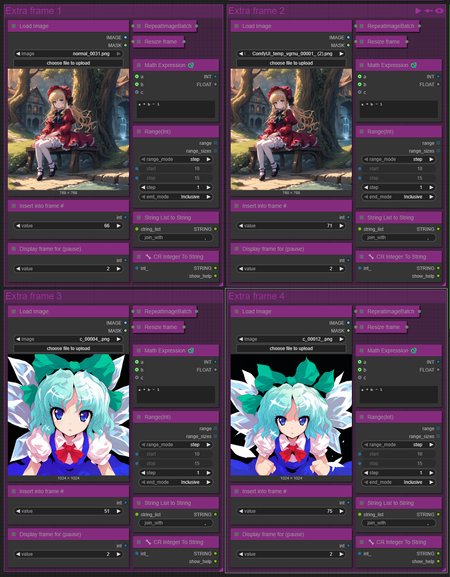450x577 pixels.
Task: Decrease Display frame for (pause) value in Extra frame 4
Action: (241, 554)
